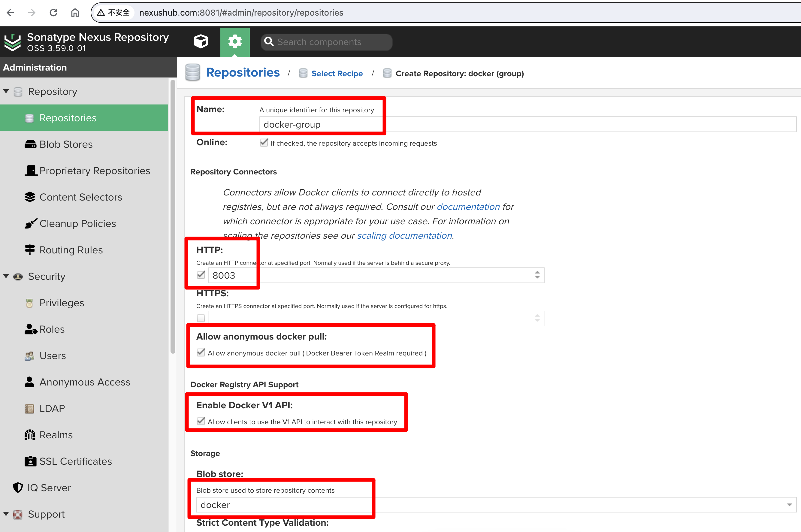
Task: Open the documentation link
Action: tap(468, 207)
